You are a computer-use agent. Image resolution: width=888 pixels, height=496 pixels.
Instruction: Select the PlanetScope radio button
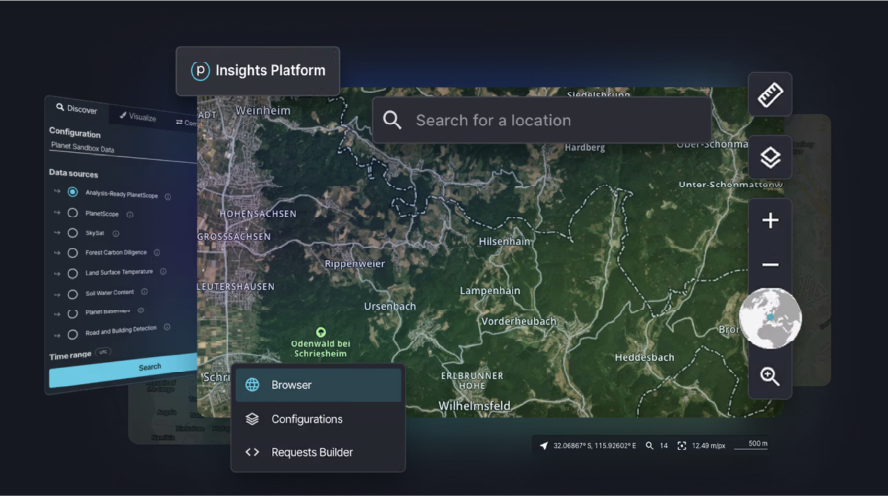(x=72, y=213)
